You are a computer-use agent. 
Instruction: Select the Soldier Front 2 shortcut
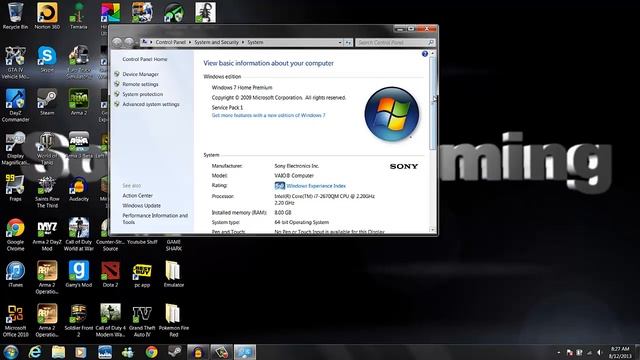point(78,320)
